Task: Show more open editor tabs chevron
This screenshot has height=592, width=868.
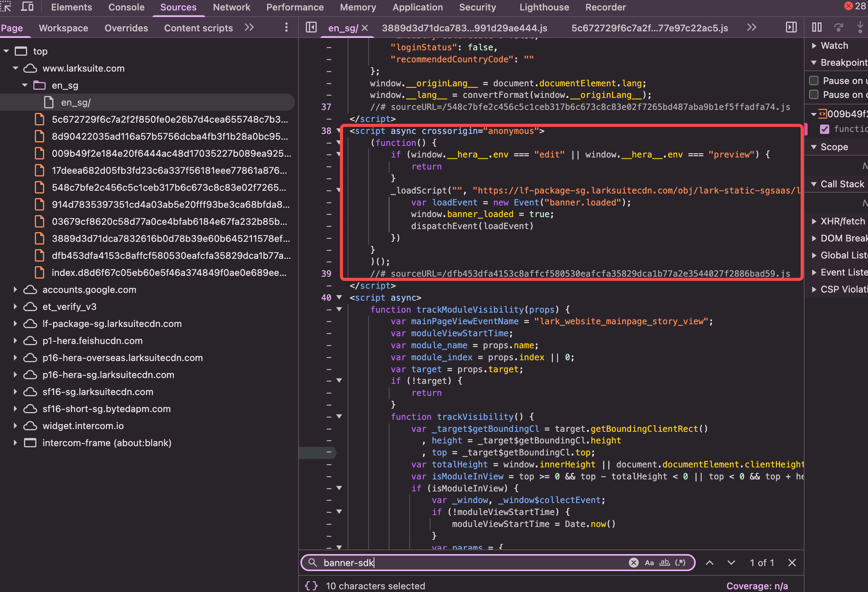Action: tap(751, 27)
